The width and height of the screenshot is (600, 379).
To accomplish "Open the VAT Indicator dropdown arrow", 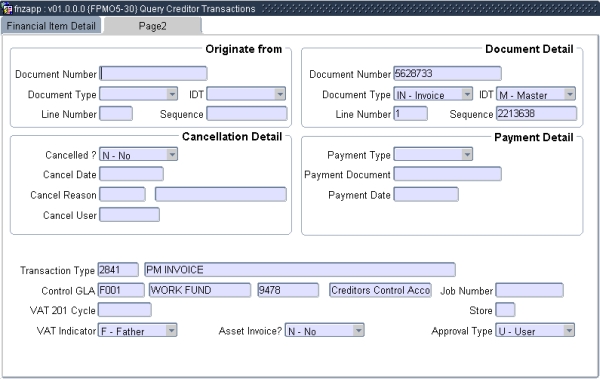I will [x=171, y=330].
